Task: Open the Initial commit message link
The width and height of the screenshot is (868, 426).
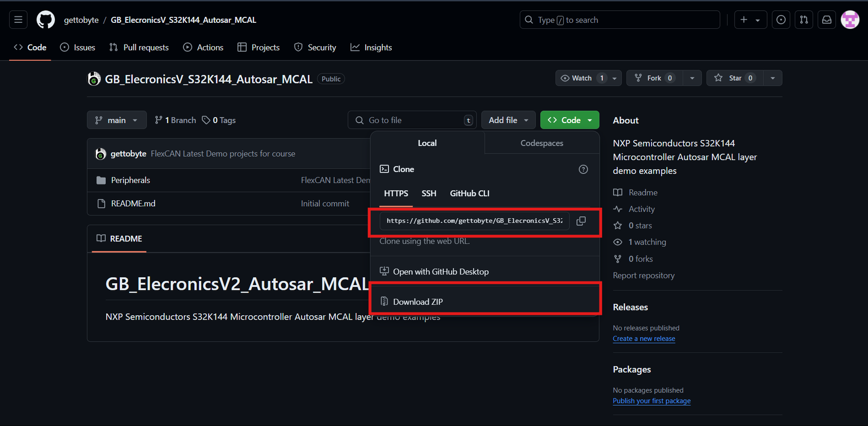Action: [x=325, y=204]
